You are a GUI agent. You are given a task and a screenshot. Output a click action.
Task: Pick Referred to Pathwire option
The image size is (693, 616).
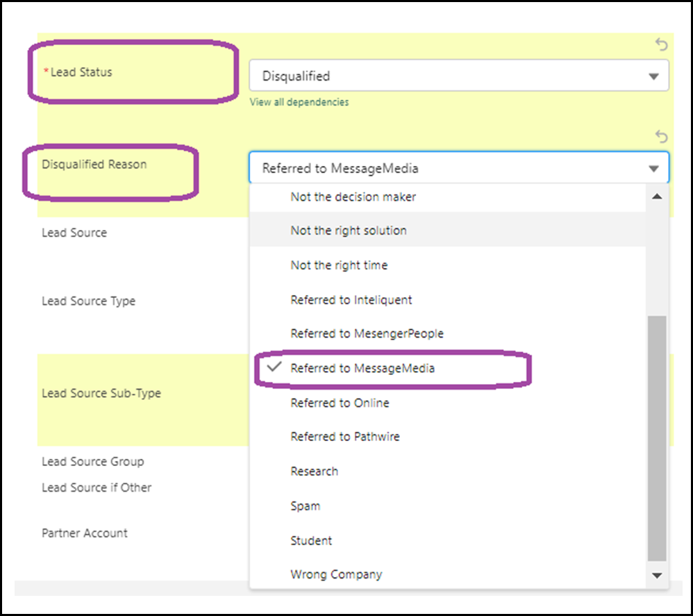[448, 437]
